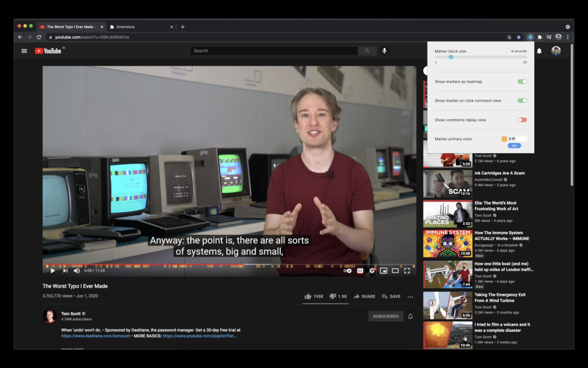
Task: Open Chrome's three-dot customize menu
Action: click(x=568, y=37)
